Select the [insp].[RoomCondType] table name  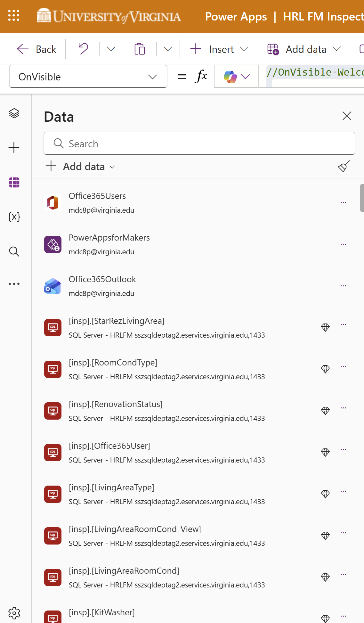click(113, 363)
